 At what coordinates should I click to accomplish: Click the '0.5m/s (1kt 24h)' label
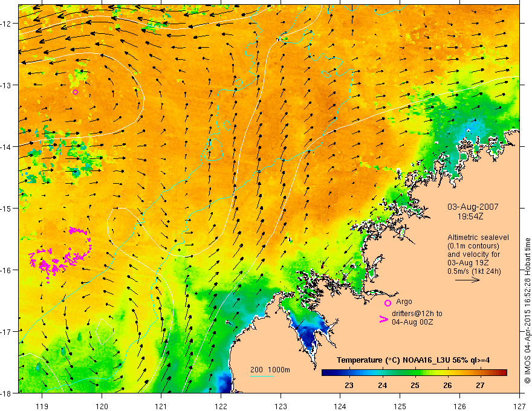point(474,271)
